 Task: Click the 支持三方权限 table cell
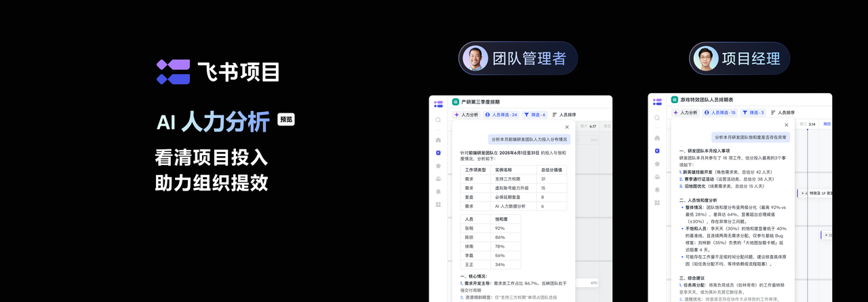pyautogui.click(x=512, y=178)
